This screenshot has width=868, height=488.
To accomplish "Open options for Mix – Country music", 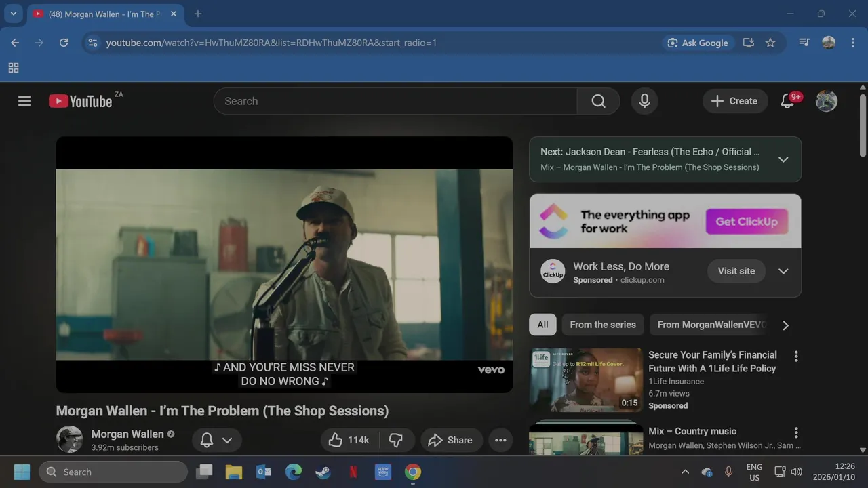I will [x=796, y=432].
